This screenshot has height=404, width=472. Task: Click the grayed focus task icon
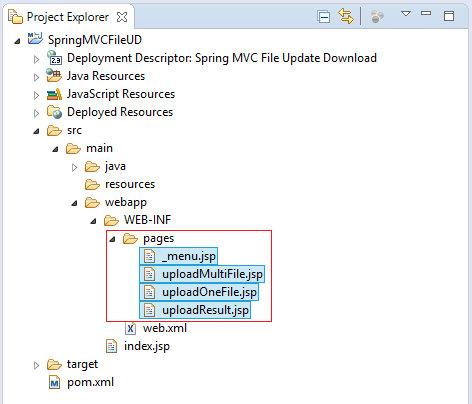(x=377, y=16)
